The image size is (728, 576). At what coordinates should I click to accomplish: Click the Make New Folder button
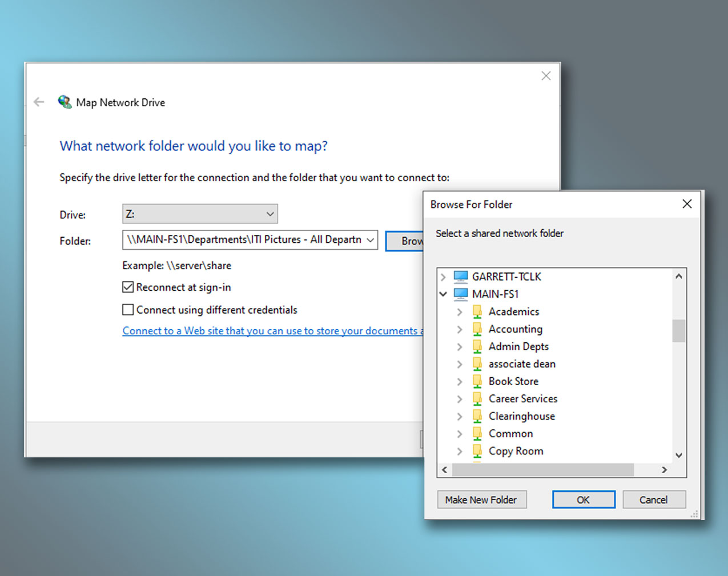pos(481,500)
